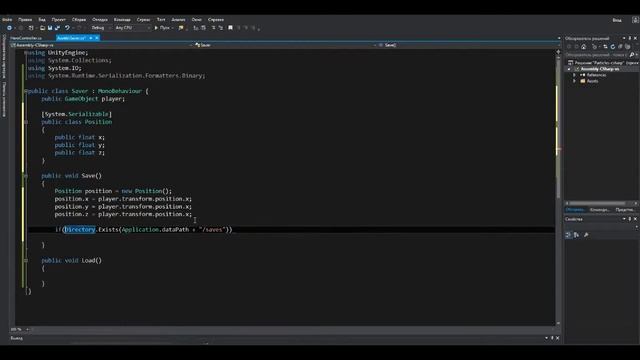Open the Сервис menu
This screenshot has height=360, width=640.
tap(143, 20)
